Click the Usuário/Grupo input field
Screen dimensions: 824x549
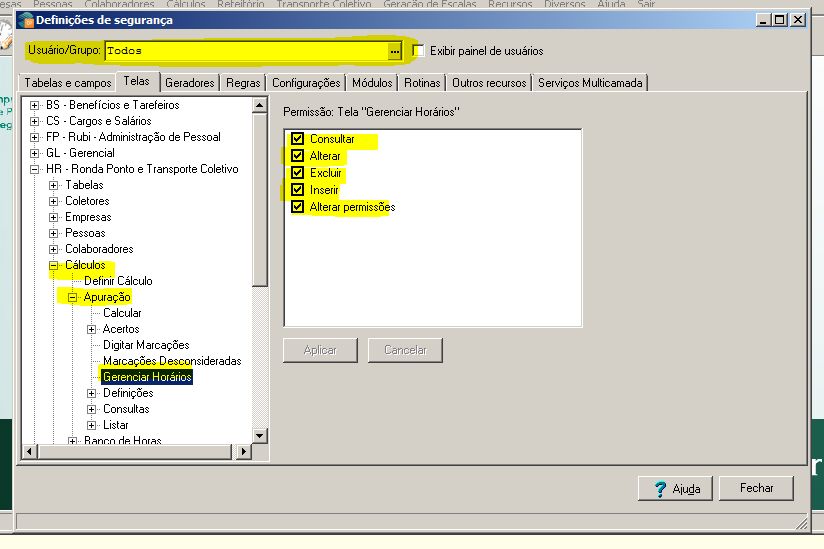[x=245, y=50]
